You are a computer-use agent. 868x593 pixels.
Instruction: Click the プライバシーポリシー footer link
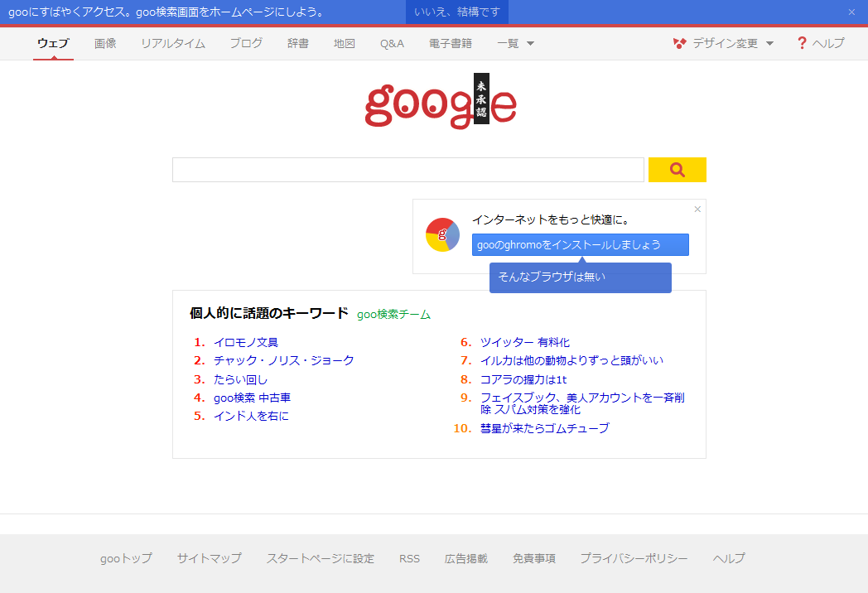click(x=634, y=558)
